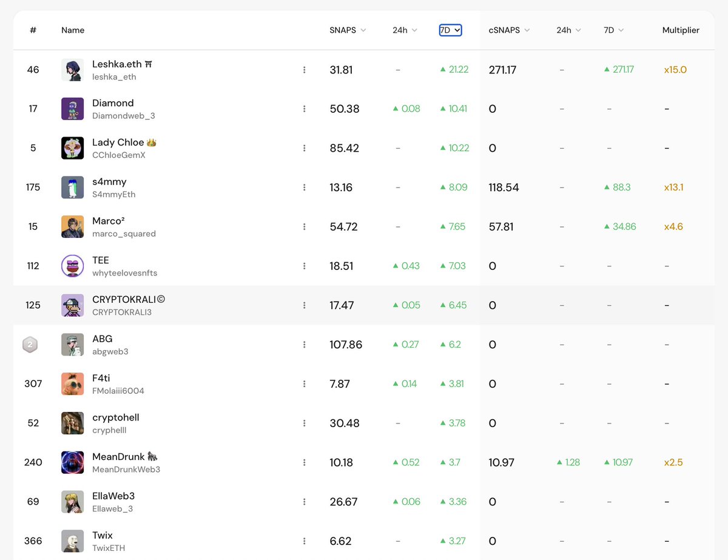Click Diamond's avatar image
The image size is (728, 560).
coord(73,109)
